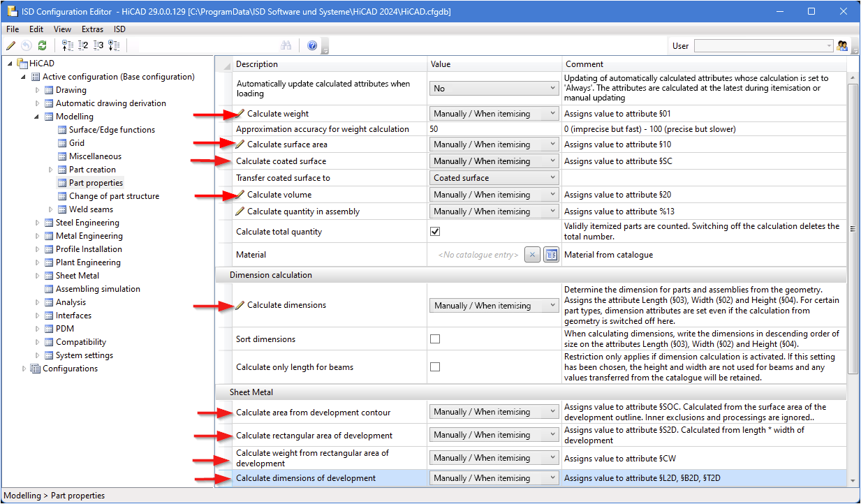Toggle Sort dimensions checkbox
The height and width of the screenshot is (504, 861).
[x=435, y=339]
